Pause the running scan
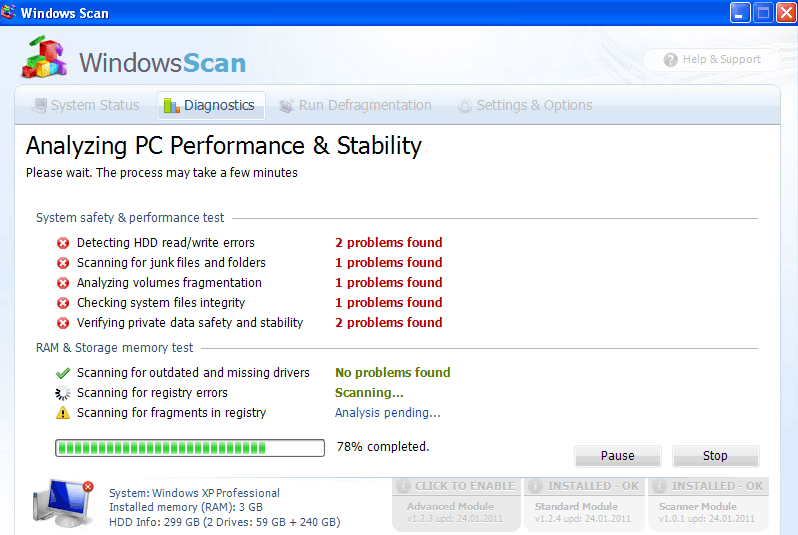The width and height of the screenshot is (798, 535). click(617, 456)
